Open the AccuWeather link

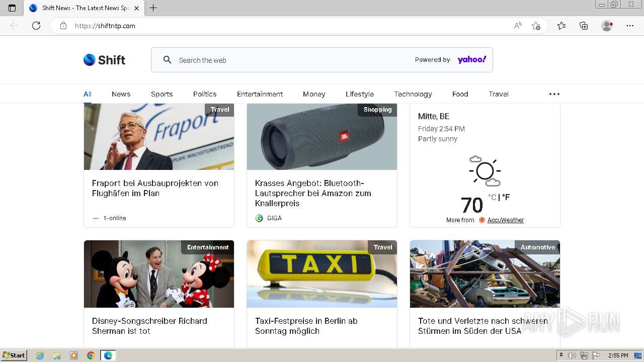tap(506, 220)
